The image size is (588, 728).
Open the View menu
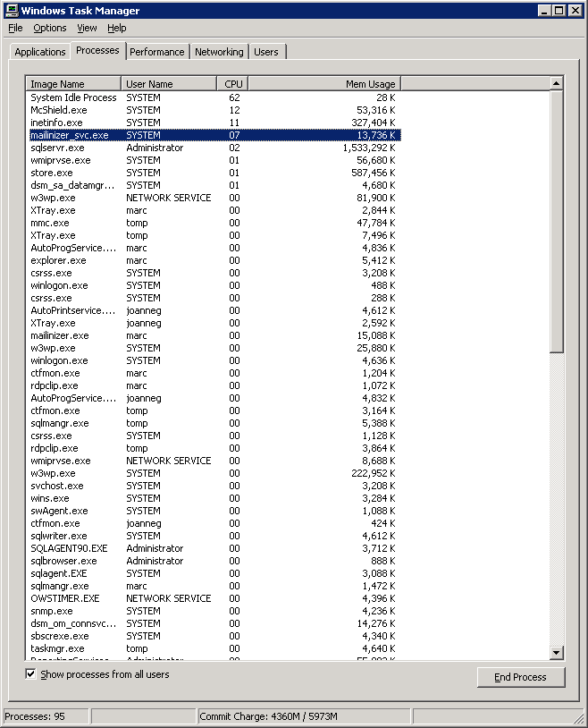tap(87, 28)
